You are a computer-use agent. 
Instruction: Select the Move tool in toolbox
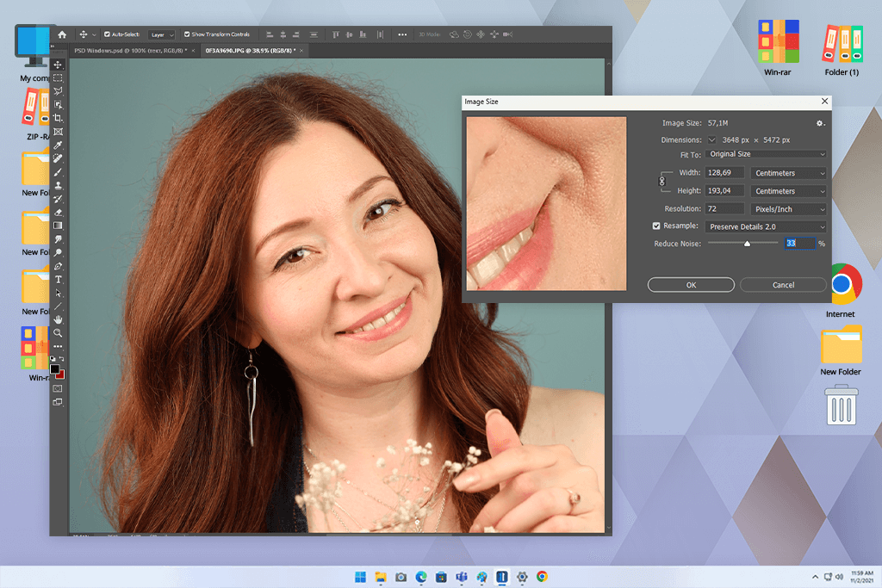coord(58,65)
